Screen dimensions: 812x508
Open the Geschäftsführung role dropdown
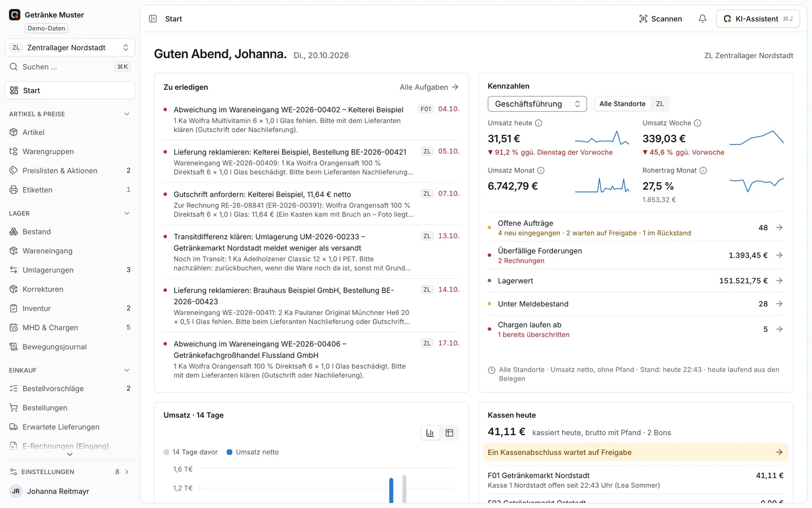537,104
